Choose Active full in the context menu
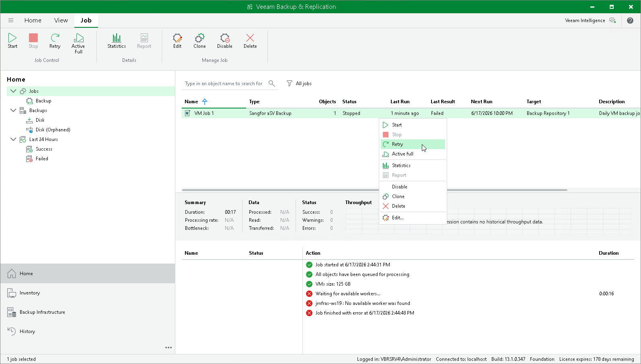641x364 pixels. tap(413, 154)
